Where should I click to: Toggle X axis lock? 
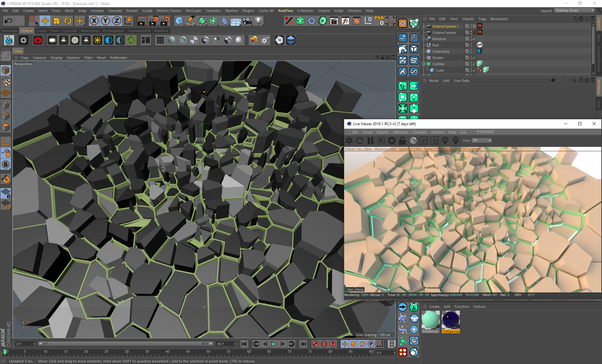(94, 21)
